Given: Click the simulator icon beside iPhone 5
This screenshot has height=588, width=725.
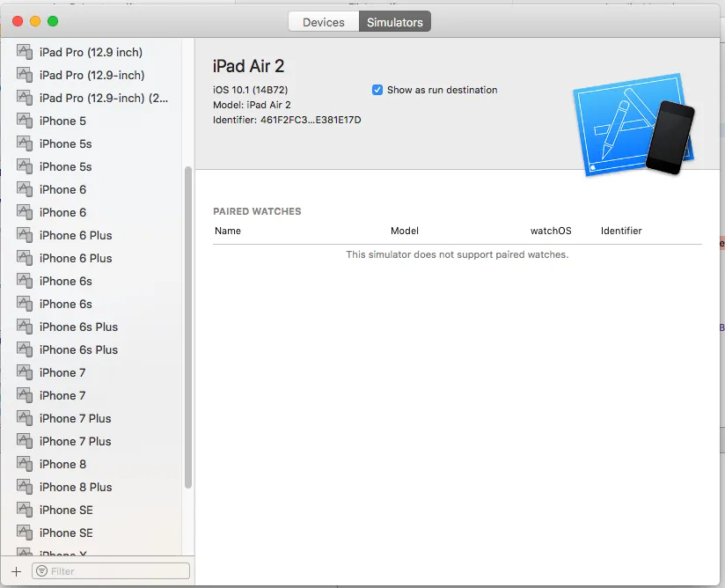Looking at the screenshot, I should click(x=25, y=121).
